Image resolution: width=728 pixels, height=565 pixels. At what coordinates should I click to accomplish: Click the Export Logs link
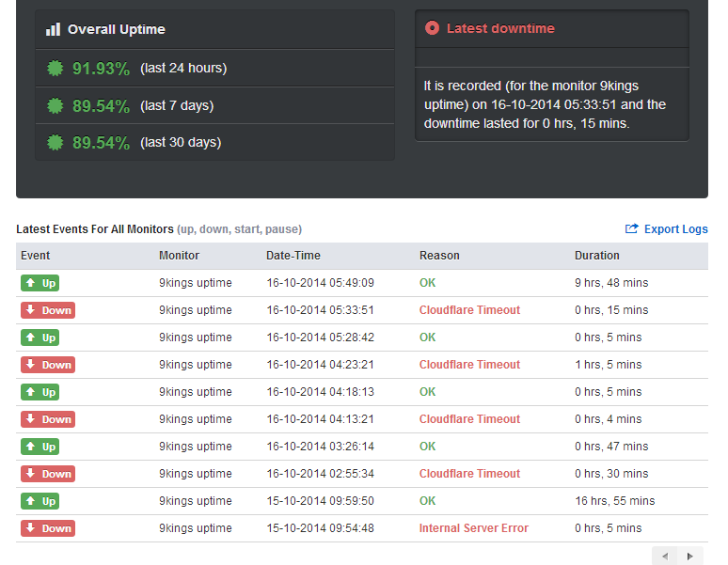(675, 229)
